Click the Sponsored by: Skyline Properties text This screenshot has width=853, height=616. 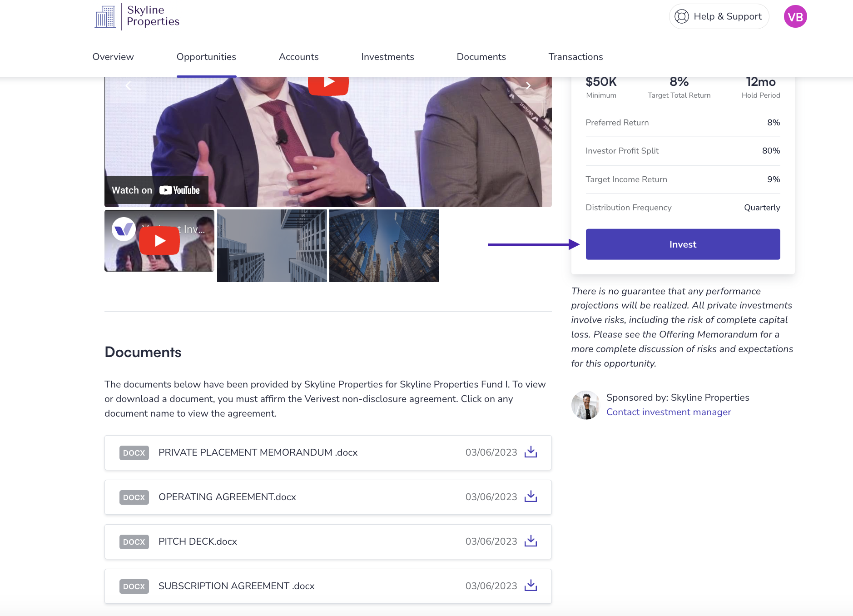coord(678,397)
